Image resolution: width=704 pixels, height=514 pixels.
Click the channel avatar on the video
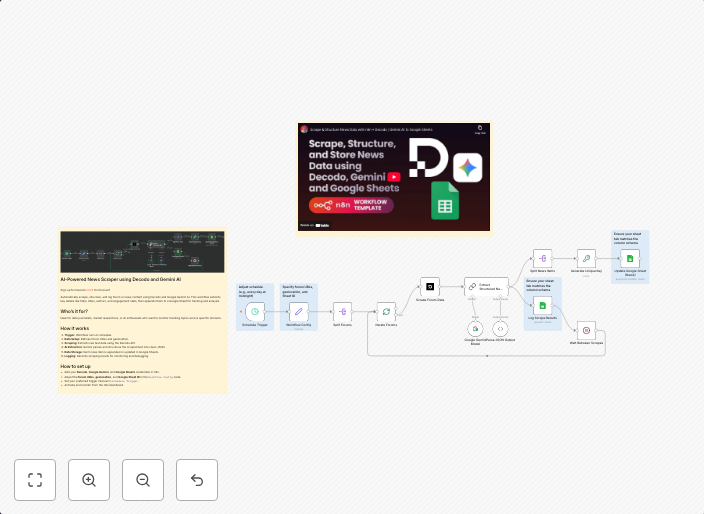coord(304,129)
